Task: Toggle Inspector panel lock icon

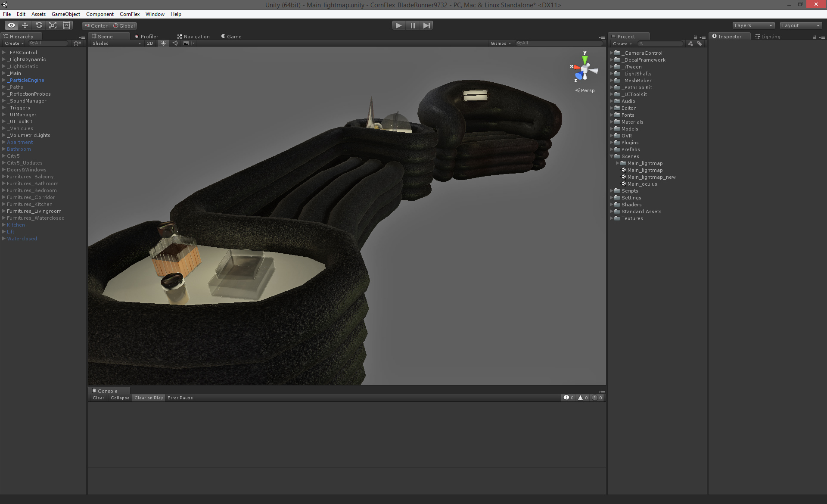Action: [x=815, y=37]
